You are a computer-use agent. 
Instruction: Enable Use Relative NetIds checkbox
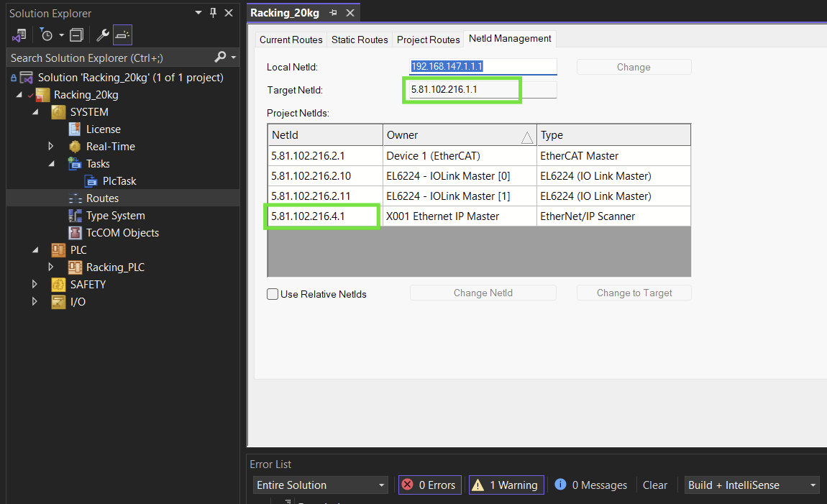click(x=273, y=294)
